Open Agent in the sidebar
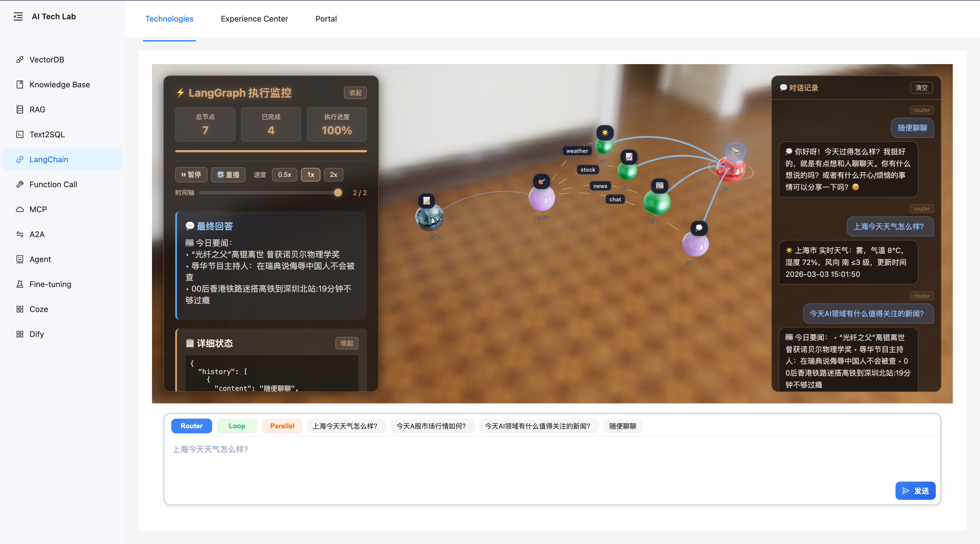This screenshot has height=544, width=980. click(62, 259)
